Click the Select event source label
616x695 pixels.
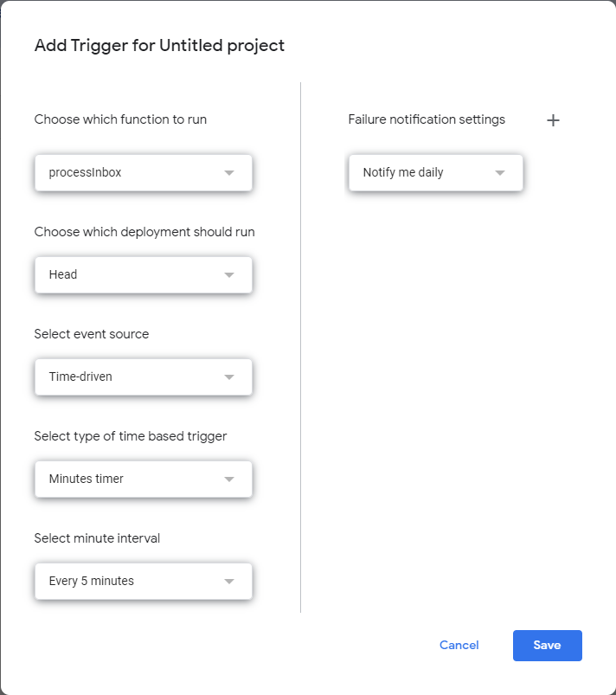tap(92, 334)
